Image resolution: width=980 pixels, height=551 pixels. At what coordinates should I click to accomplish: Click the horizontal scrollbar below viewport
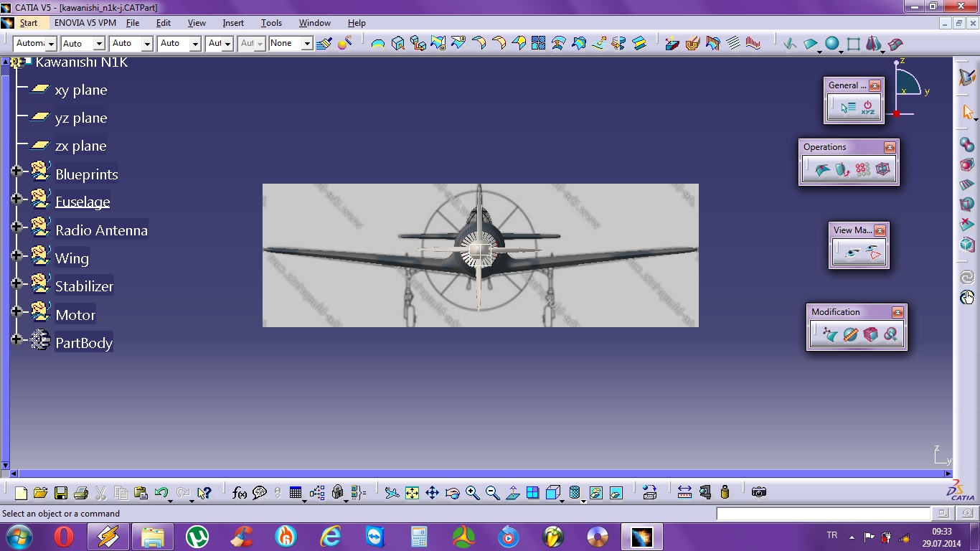pyautogui.click(x=481, y=474)
